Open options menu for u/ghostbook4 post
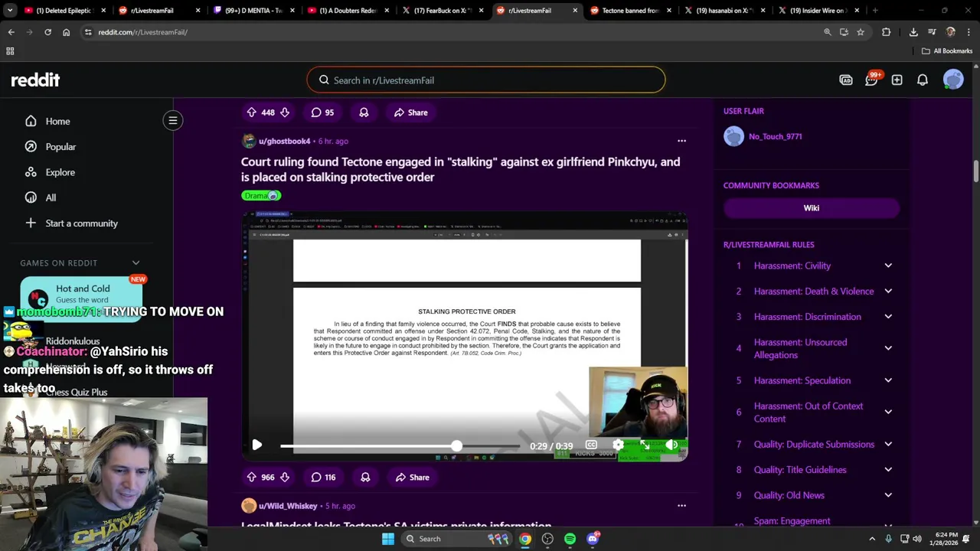Viewport: 980px width, 551px height. click(x=681, y=141)
